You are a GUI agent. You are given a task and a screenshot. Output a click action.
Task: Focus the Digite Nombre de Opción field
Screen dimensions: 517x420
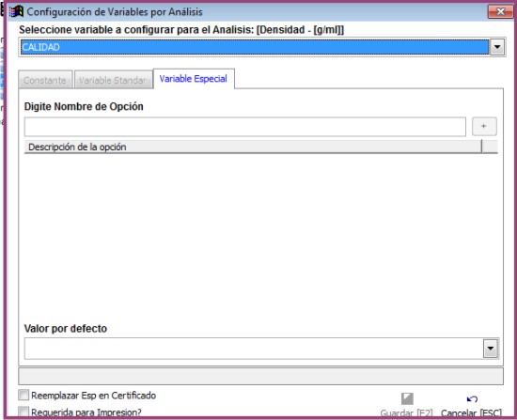(245, 127)
